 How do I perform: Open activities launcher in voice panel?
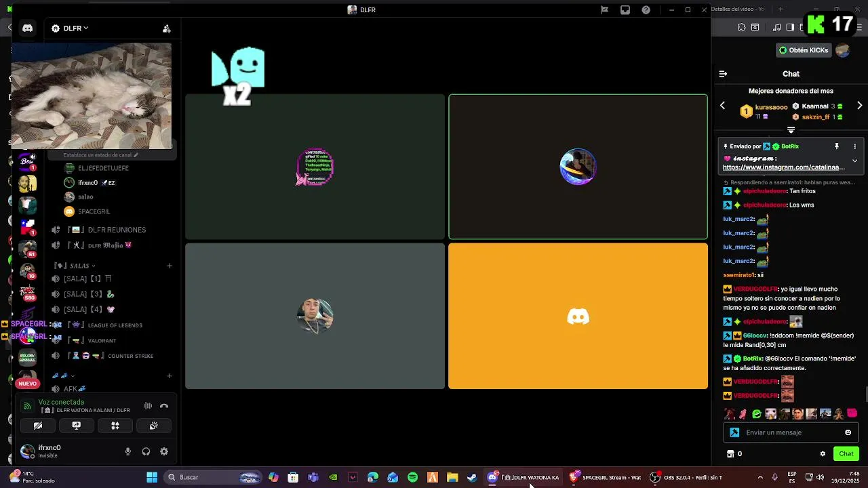click(x=115, y=426)
